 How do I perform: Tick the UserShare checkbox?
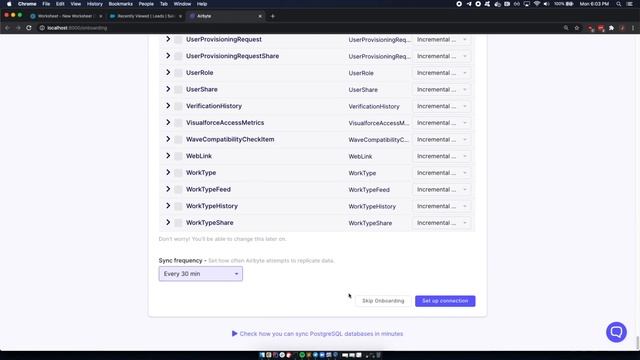tap(178, 89)
